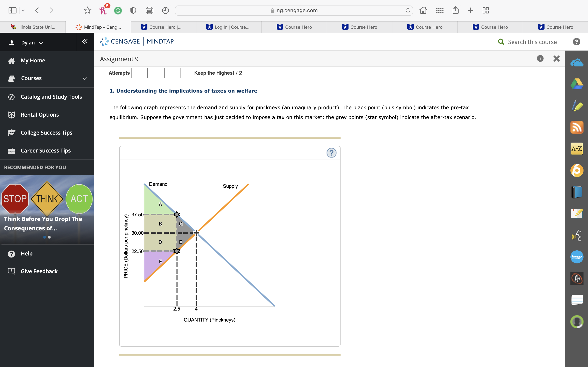The image size is (588, 367).
Task: Open the OneDrive cloud app icon
Action: pos(577,63)
